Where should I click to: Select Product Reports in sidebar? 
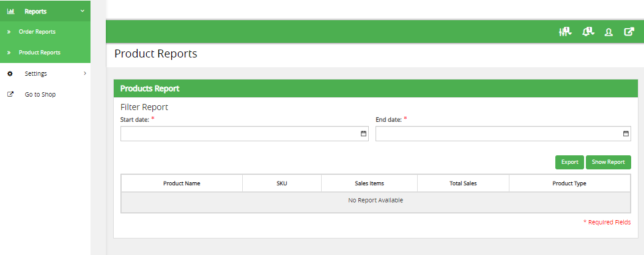coord(39,53)
